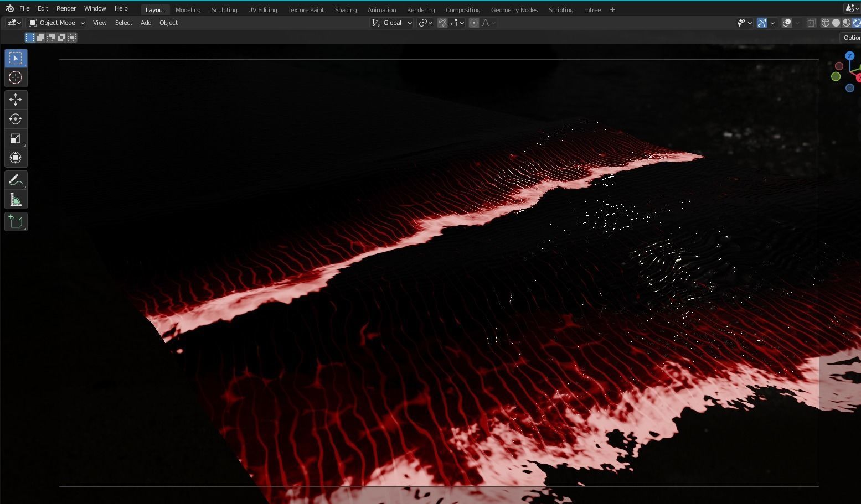The image size is (861, 504).
Task: Toggle X-Ray mode
Action: [812, 23]
